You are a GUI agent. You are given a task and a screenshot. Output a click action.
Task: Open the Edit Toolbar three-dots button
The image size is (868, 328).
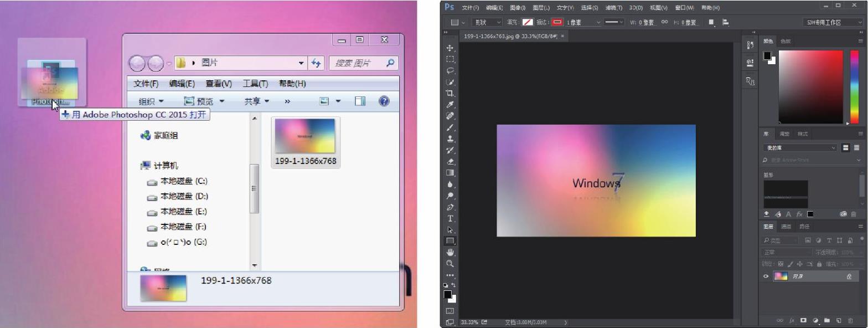pos(450,275)
